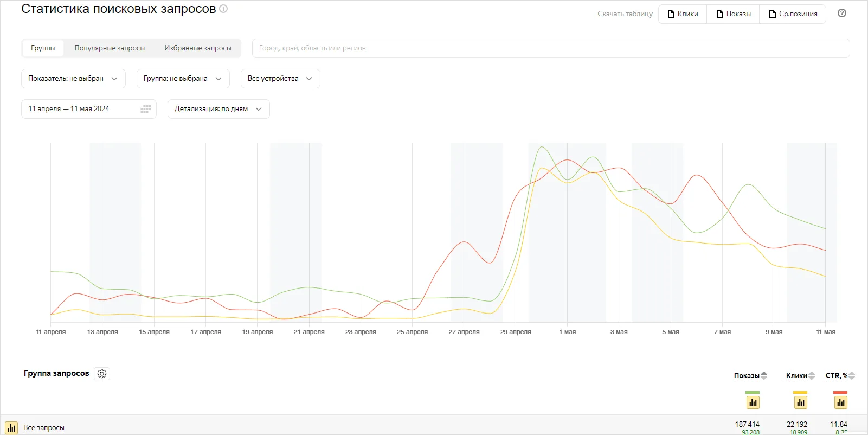Image resolution: width=868 pixels, height=435 pixels.
Task: Download the Ср.позиция table
Action: click(793, 14)
